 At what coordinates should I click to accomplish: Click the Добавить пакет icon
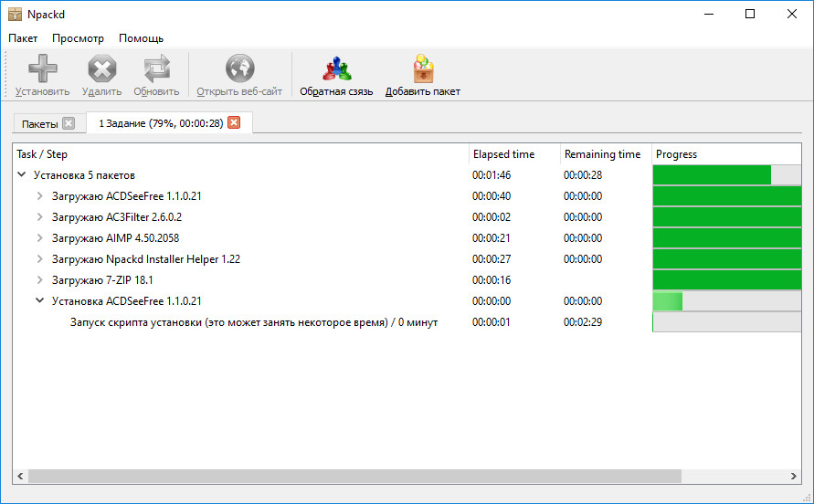pos(423,68)
